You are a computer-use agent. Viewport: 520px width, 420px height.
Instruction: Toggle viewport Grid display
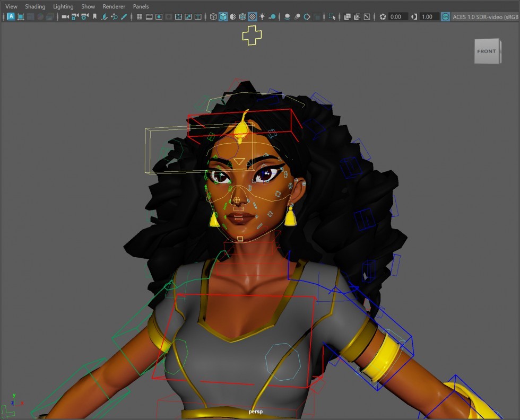coord(139,16)
